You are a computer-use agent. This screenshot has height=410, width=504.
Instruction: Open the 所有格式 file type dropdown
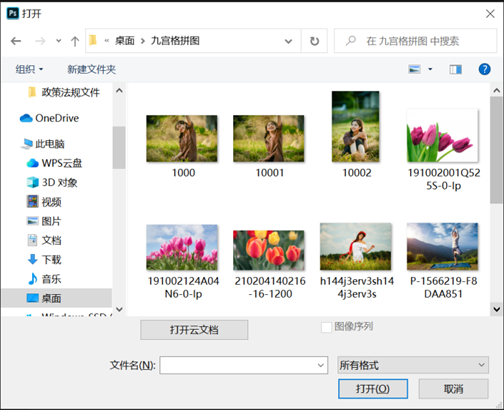[x=413, y=365]
